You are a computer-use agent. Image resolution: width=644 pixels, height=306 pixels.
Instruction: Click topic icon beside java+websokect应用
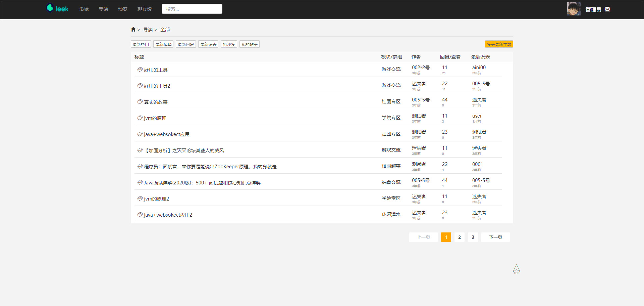(140, 134)
